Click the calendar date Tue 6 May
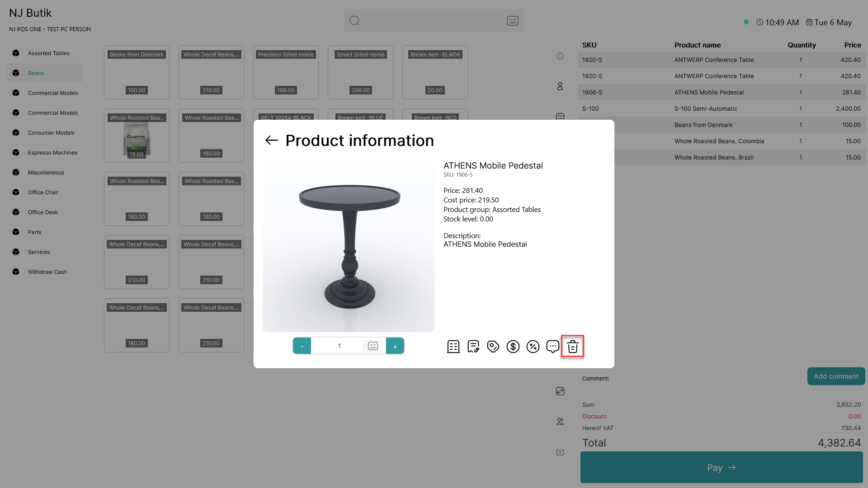 (829, 23)
